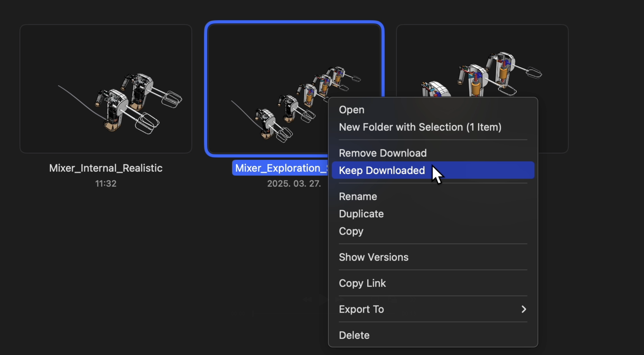Choose Rename from the context menu

(x=433, y=197)
